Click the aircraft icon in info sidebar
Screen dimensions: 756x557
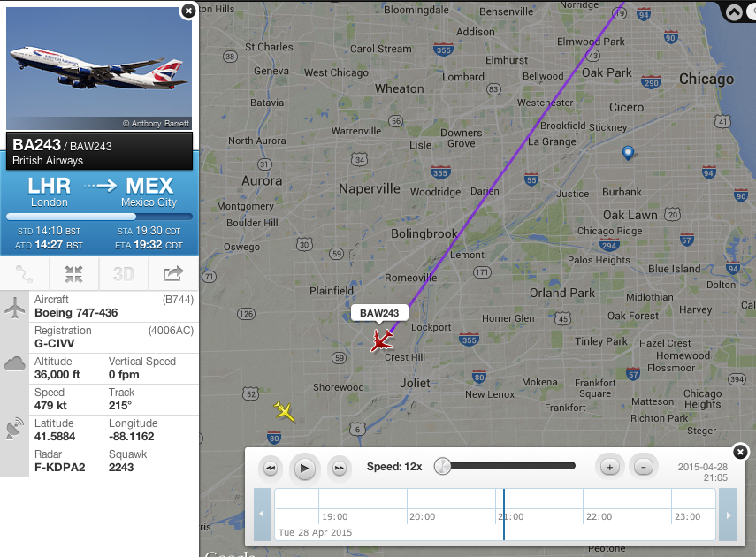(x=15, y=307)
